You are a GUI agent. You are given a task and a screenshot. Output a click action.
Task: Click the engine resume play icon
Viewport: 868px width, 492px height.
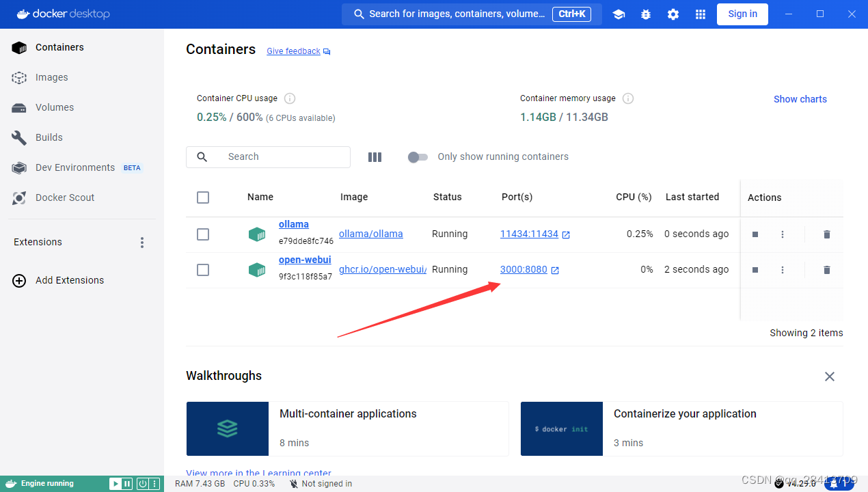tap(116, 484)
